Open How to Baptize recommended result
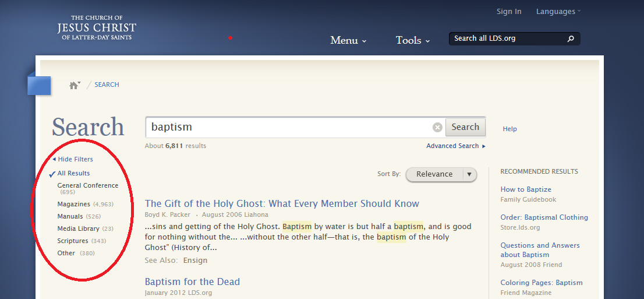 coord(526,189)
